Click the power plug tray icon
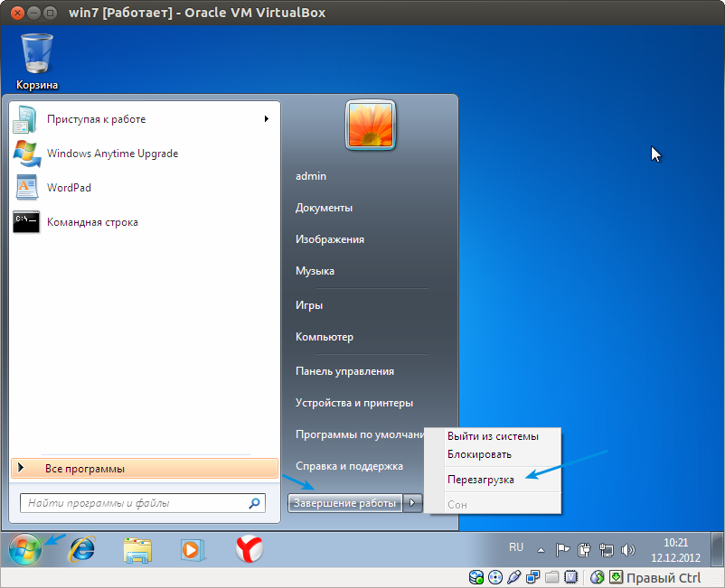Image resolution: width=725 pixels, height=588 pixels. 584,550
